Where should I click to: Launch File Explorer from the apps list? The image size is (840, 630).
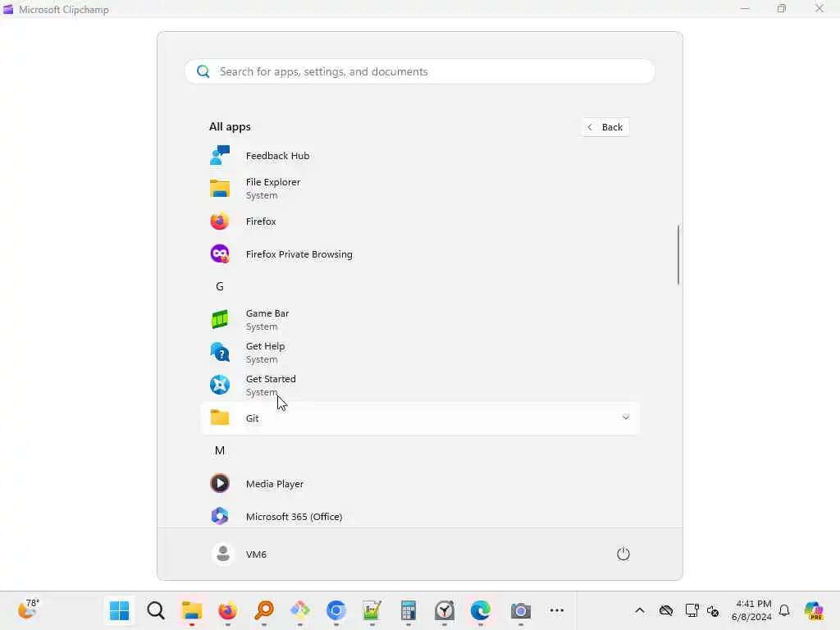click(419, 189)
